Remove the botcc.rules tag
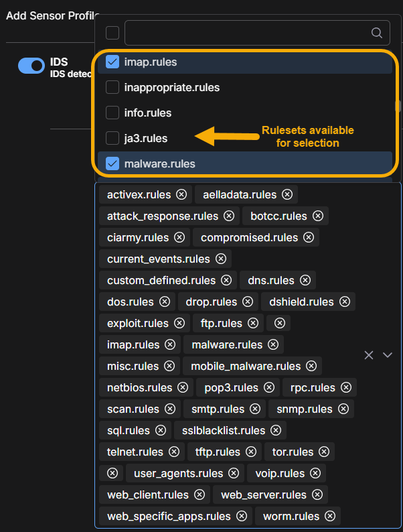403x532 pixels. click(x=318, y=216)
